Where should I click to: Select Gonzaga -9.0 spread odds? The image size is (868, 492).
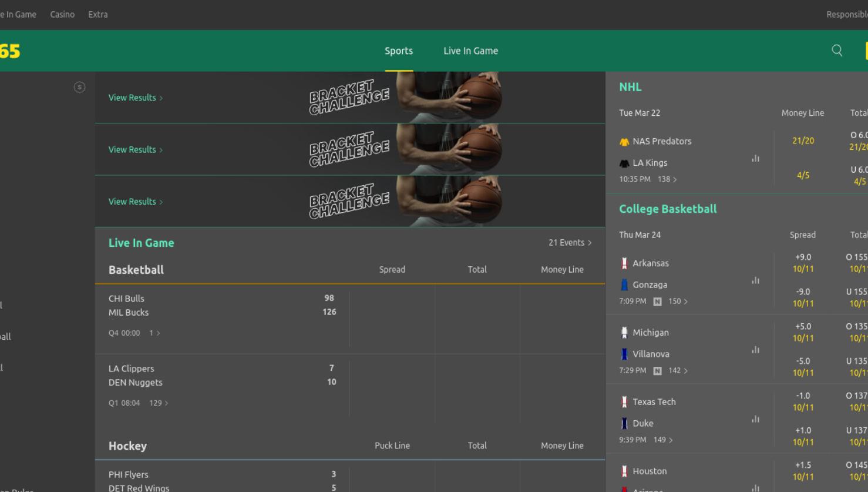tap(803, 298)
